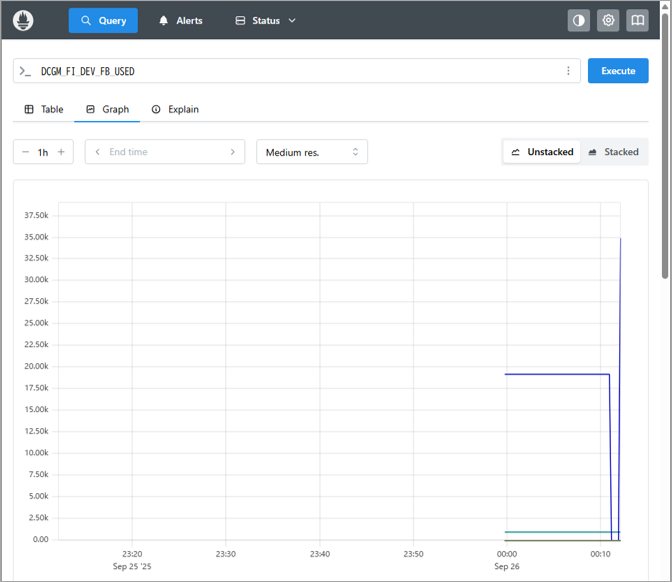Expand the Medium res. resolution dropdown
Viewport: 672px width, 582px height.
coord(312,152)
